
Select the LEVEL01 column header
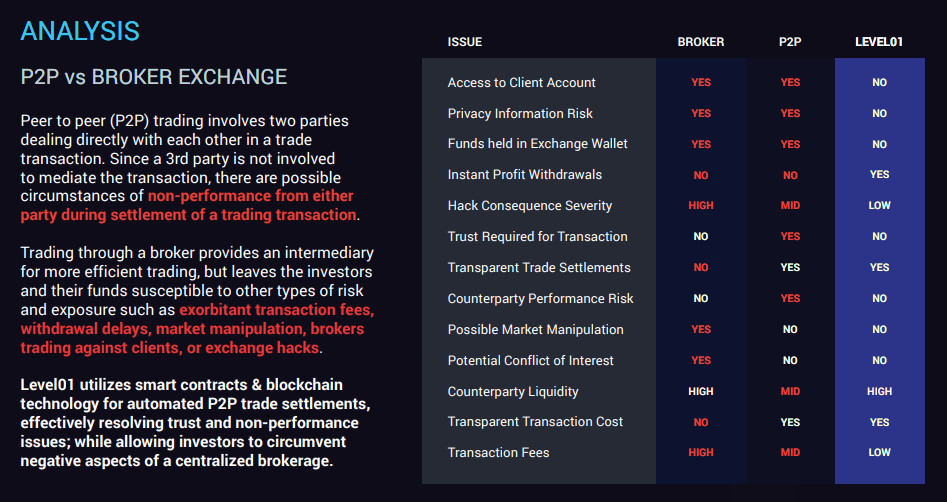point(879,42)
